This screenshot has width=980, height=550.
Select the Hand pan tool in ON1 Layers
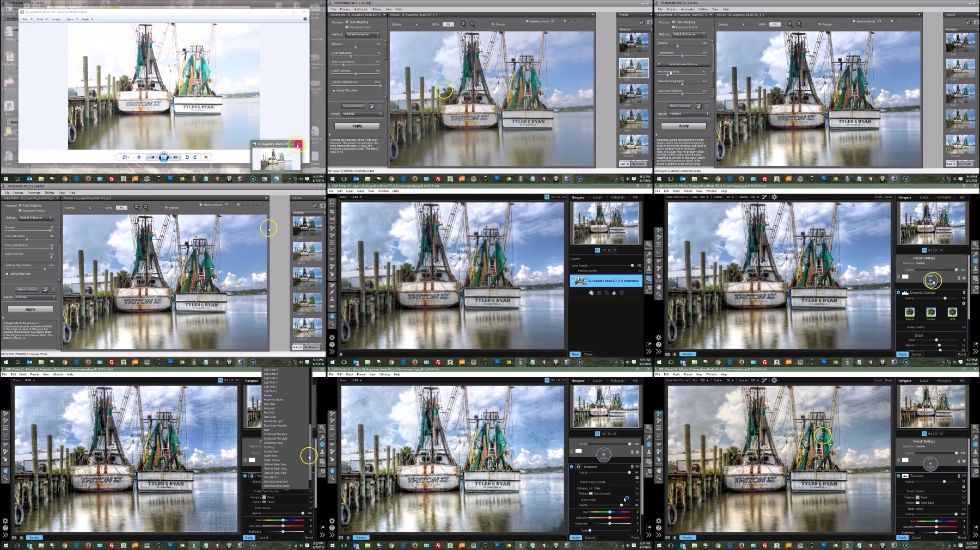click(x=332, y=316)
